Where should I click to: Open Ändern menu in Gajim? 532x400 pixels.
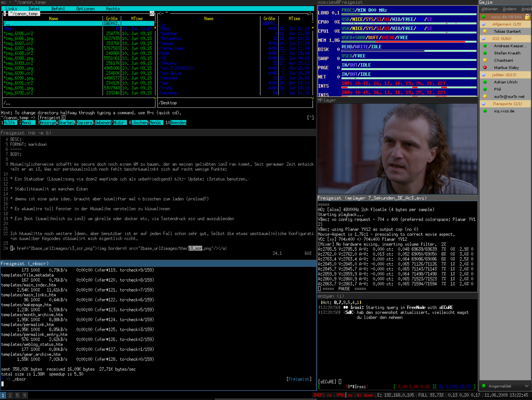509,9
